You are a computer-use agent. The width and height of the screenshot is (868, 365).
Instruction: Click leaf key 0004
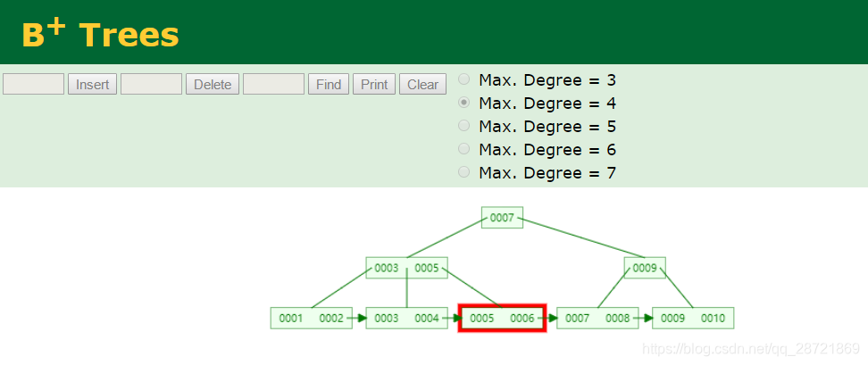click(x=427, y=319)
